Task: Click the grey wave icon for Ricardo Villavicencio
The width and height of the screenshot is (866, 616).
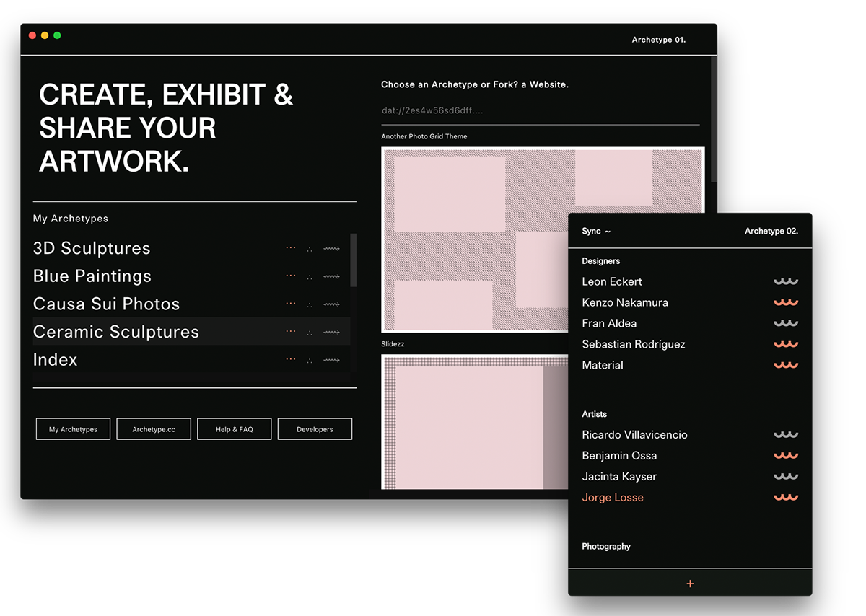Action: tap(786, 434)
